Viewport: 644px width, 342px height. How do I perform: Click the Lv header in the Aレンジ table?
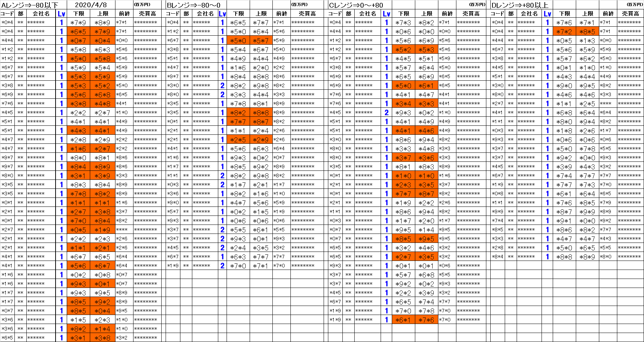pyautogui.click(x=61, y=14)
